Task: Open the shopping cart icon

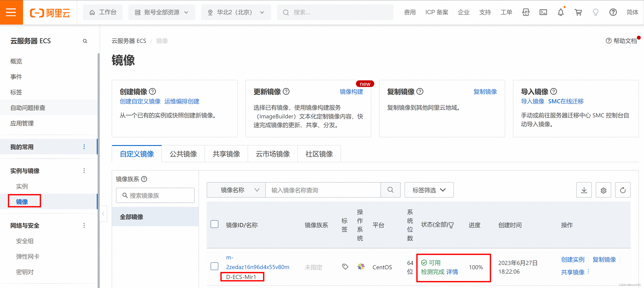Action: (578, 12)
